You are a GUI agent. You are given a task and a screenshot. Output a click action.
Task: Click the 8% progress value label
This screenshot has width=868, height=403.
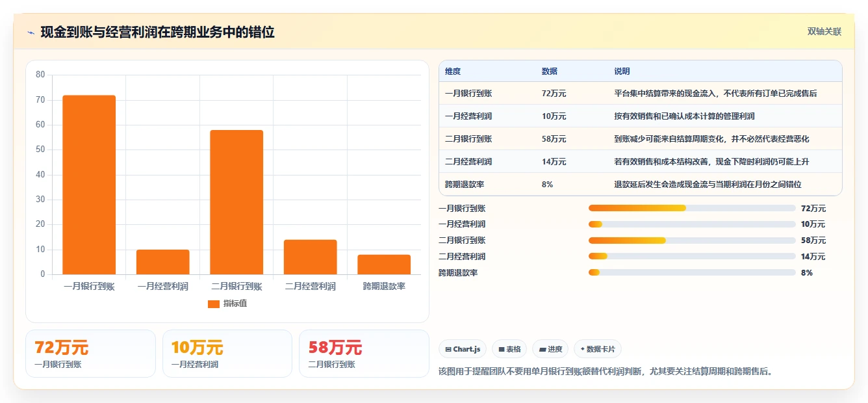807,273
